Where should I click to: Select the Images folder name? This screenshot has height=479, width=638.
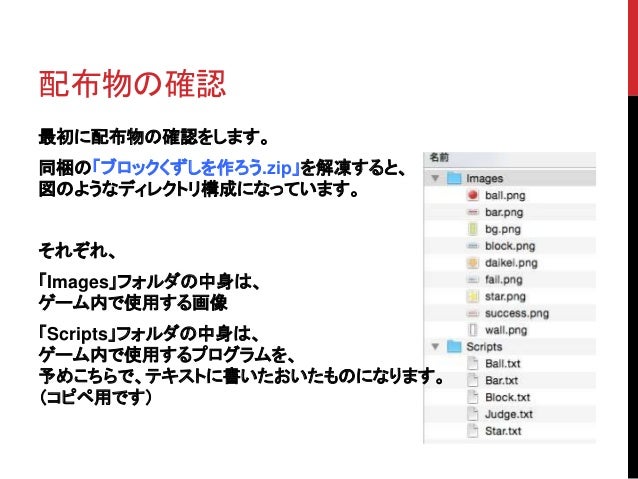pyautogui.click(x=485, y=179)
